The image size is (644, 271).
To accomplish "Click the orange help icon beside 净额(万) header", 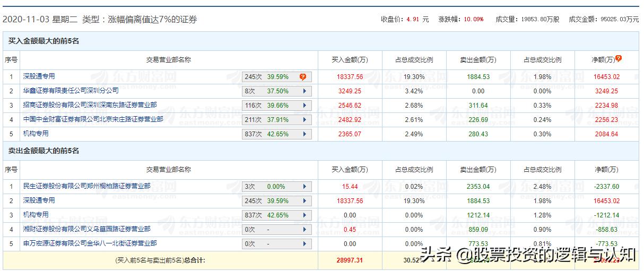I will 619,59.
